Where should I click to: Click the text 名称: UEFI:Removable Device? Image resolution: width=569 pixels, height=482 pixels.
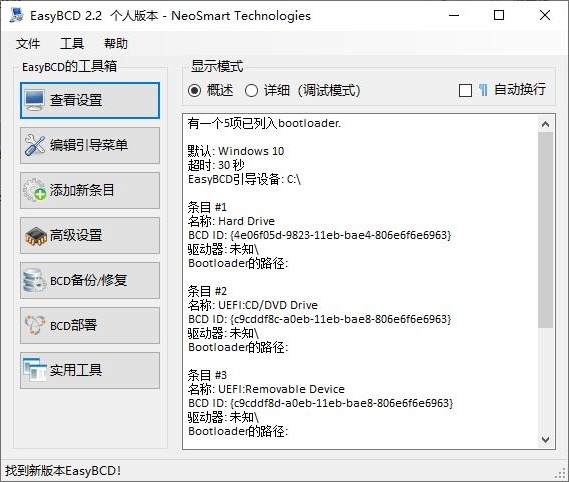pyautogui.click(x=266, y=389)
